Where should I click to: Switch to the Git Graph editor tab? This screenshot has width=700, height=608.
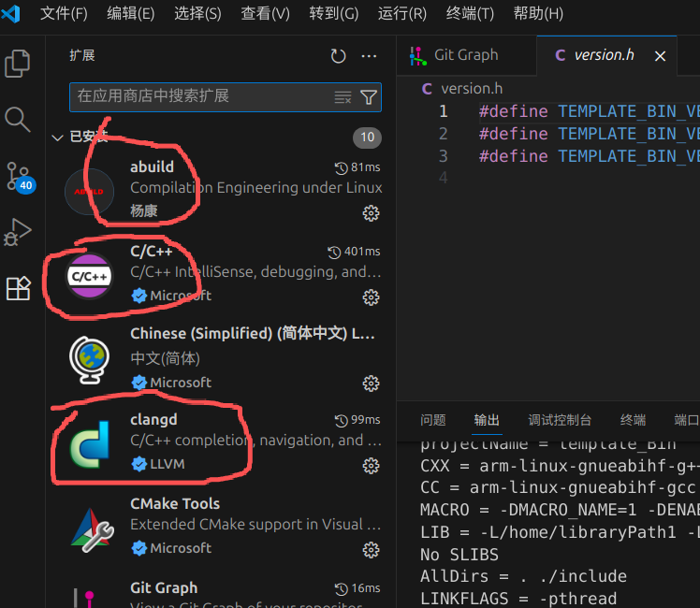point(466,55)
